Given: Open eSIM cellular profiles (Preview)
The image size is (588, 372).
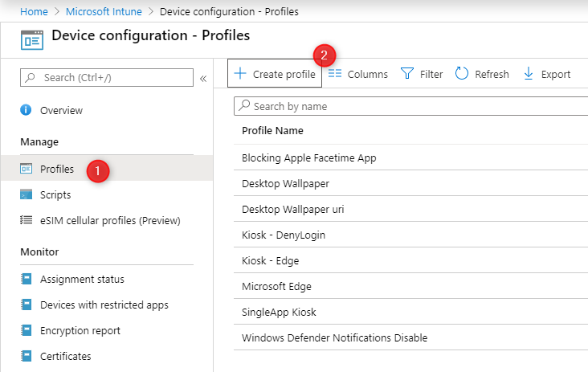Looking at the screenshot, I should pyautogui.click(x=110, y=220).
